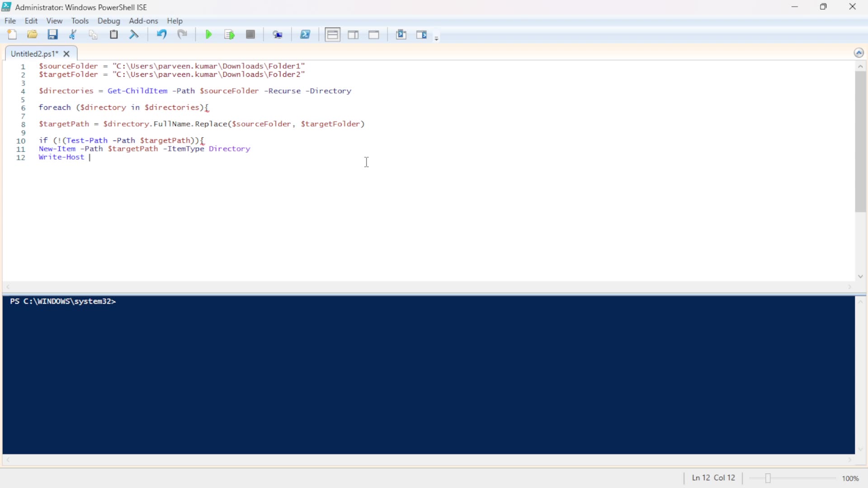Screen dimensions: 868x488
Task: Open an existing script file
Action: point(32,34)
